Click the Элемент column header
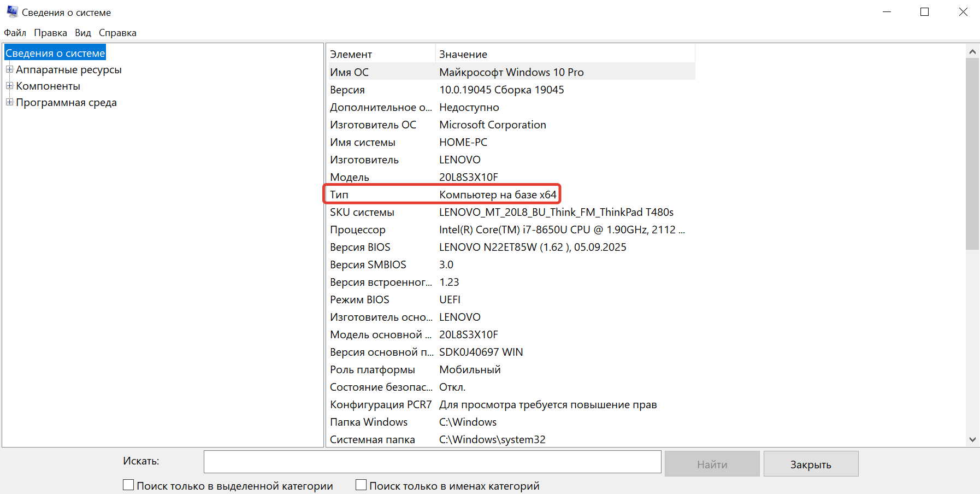Screen dimensions: 980x494 (x=381, y=54)
